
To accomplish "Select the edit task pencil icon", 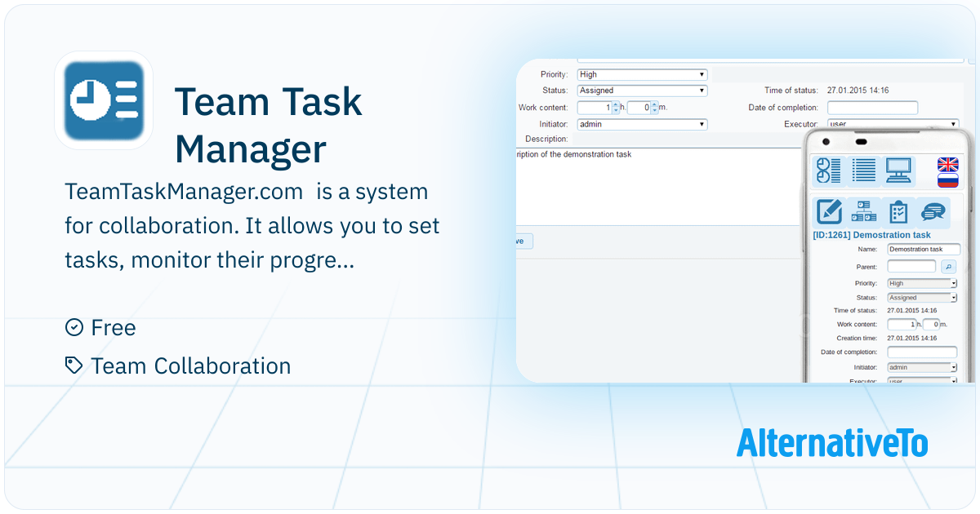I will coord(830,212).
